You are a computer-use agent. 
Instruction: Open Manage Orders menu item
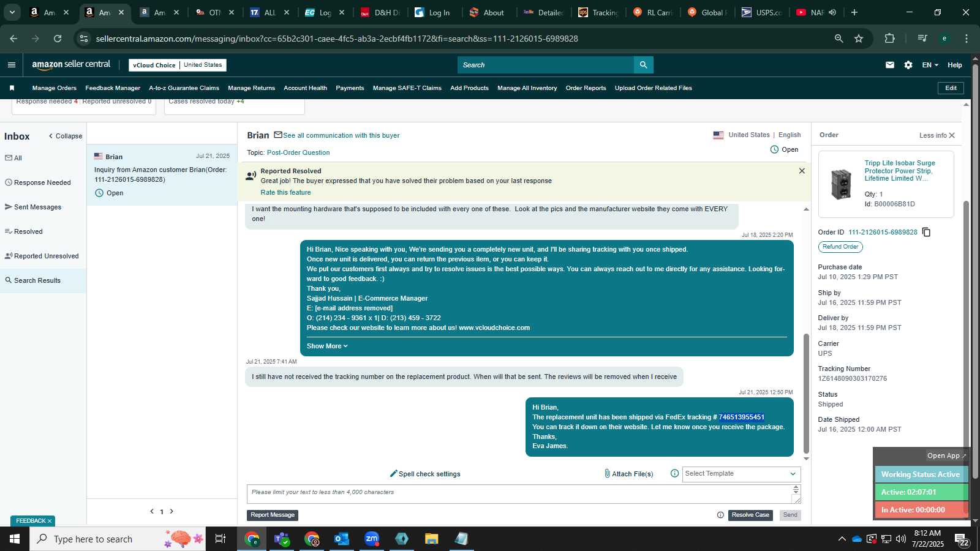point(55,88)
